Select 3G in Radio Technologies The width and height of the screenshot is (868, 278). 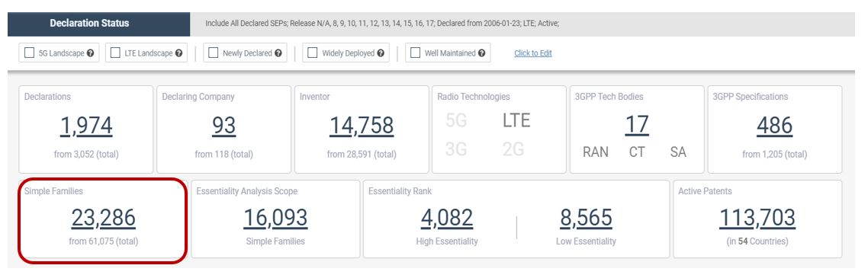456,149
